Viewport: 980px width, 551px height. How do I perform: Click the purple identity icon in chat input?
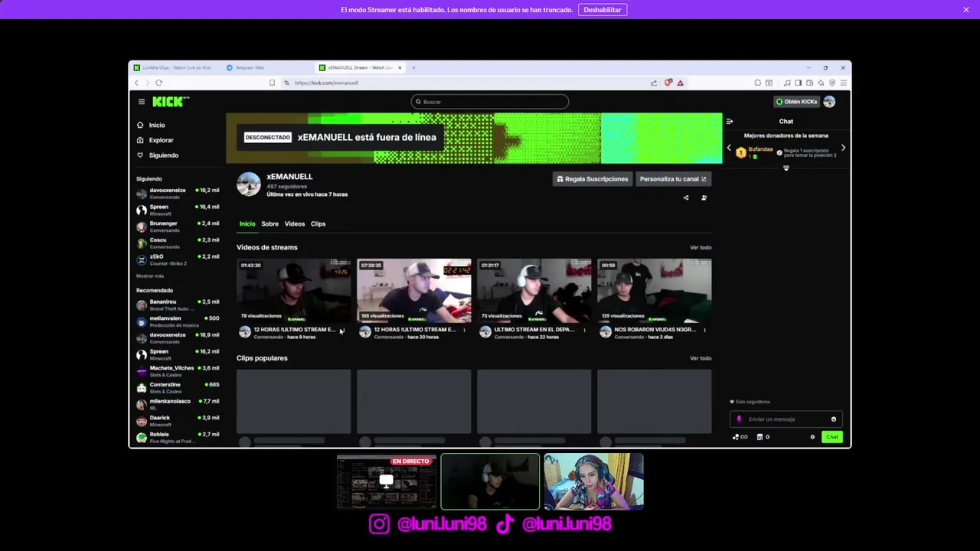point(739,419)
